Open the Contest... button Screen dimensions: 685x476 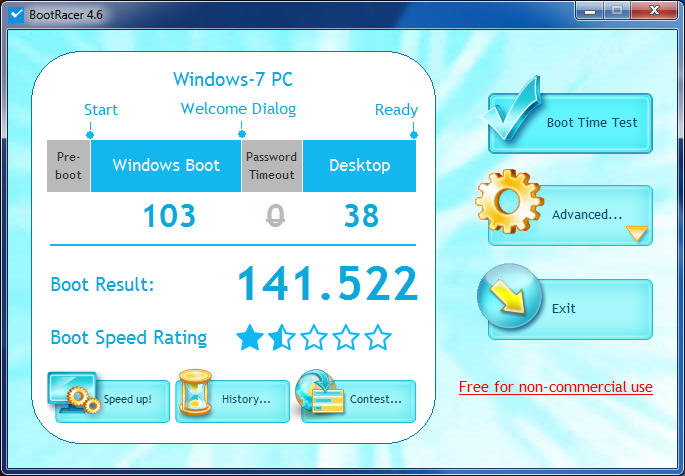click(x=358, y=401)
